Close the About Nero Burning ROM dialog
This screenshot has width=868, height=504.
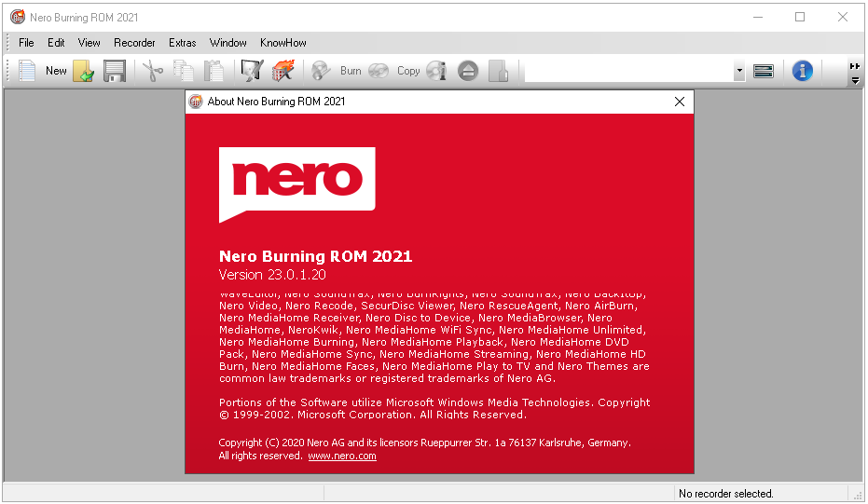(680, 102)
